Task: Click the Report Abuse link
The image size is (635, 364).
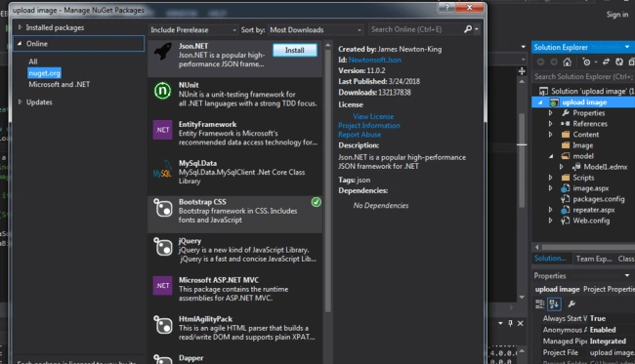Action: pos(360,135)
